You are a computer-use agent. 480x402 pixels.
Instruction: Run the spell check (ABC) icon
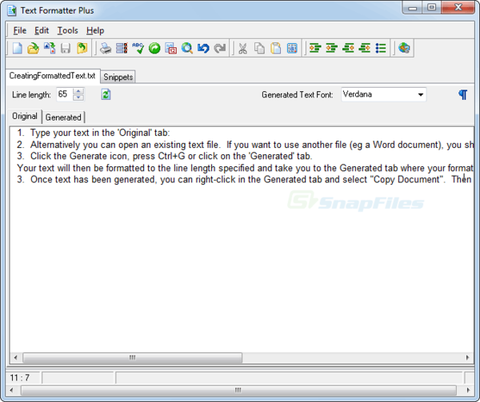coord(138,48)
